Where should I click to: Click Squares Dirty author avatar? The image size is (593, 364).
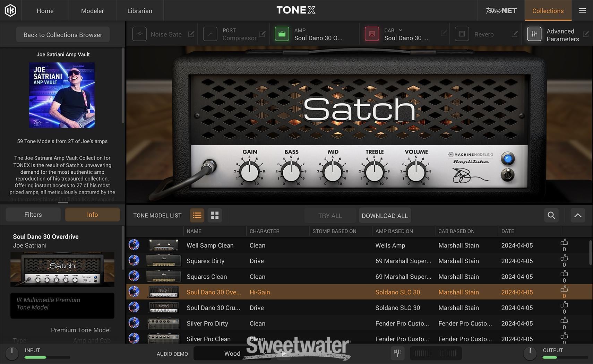tap(134, 260)
